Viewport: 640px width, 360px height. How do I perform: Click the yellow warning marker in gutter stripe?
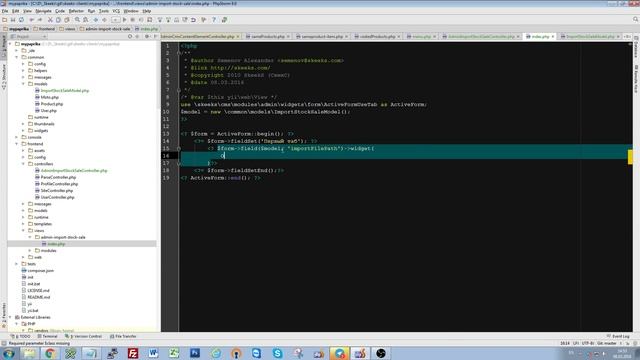630,157
